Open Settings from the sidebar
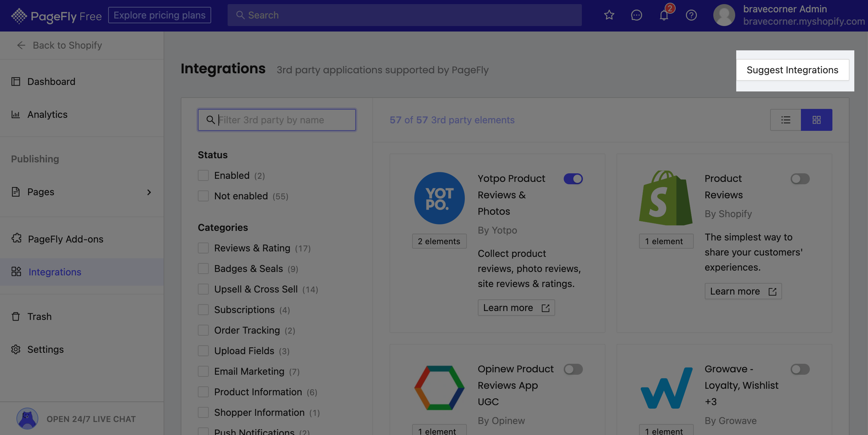Viewport: 868px width, 435px height. (82, 349)
